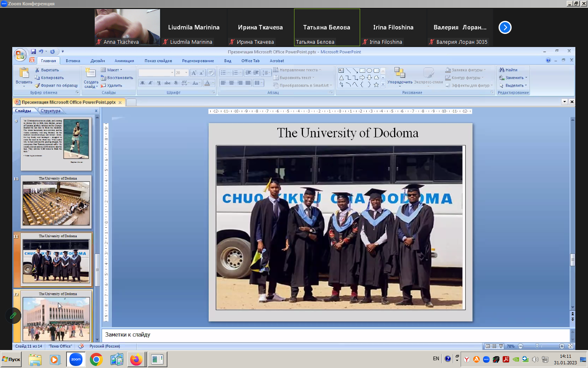Copy selection with Копировать

49,78
